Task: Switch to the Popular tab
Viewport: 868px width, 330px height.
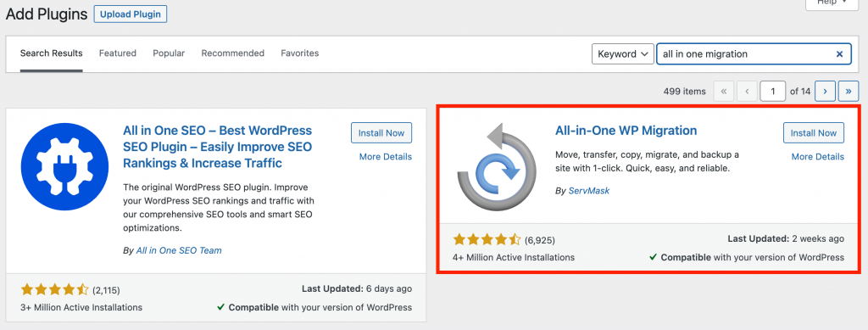Action: tap(169, 53)
